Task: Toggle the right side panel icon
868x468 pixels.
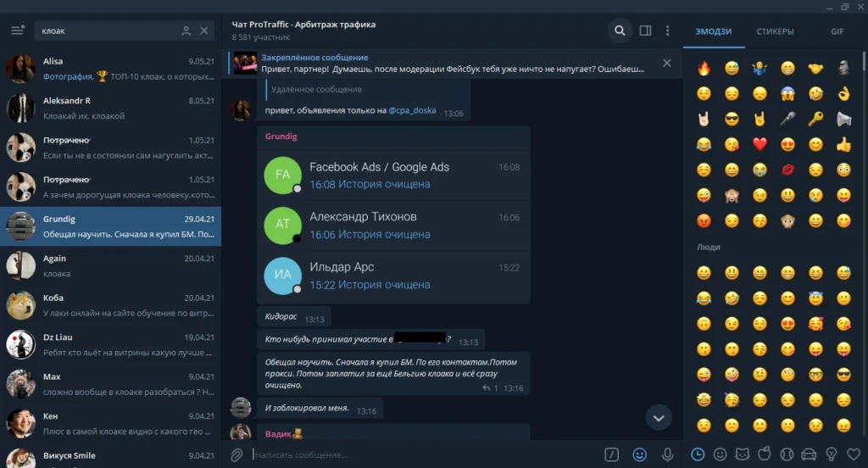Action: coord(645,31)
